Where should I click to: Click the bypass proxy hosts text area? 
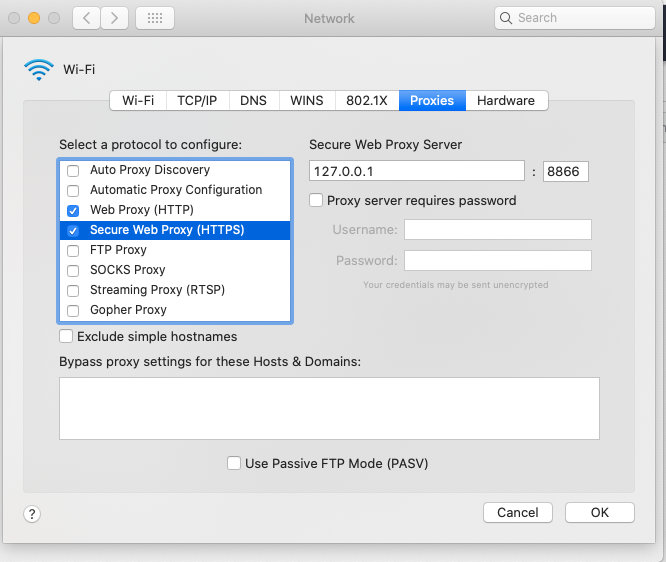(329, 408)
